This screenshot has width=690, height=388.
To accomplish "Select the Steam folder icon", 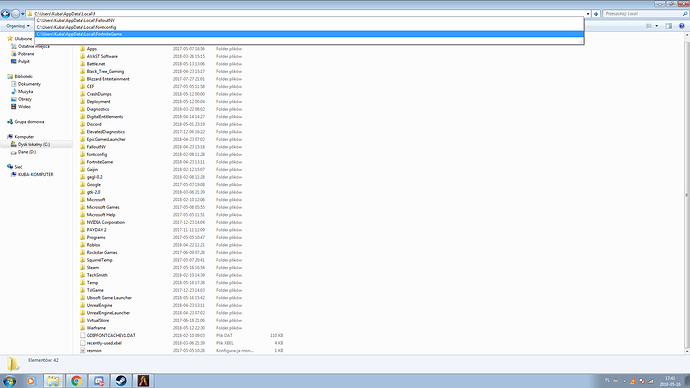I will tap(83, 267).
